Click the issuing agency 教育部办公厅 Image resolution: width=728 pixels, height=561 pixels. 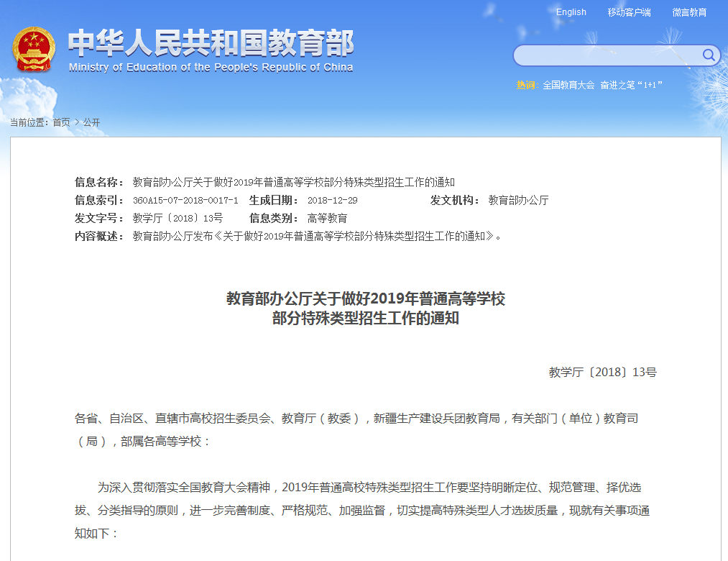click(518, 200)
